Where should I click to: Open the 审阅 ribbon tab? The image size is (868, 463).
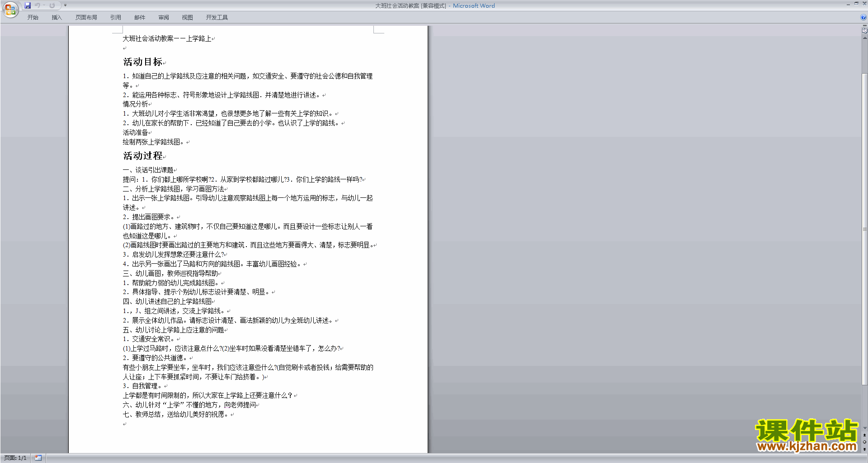(164, 17)
